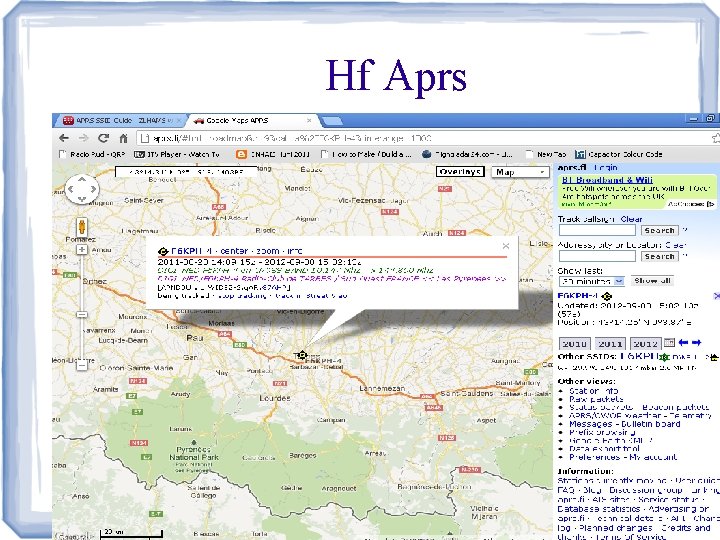
Task: Click the center link in info balloon
Action: (234, 251)
